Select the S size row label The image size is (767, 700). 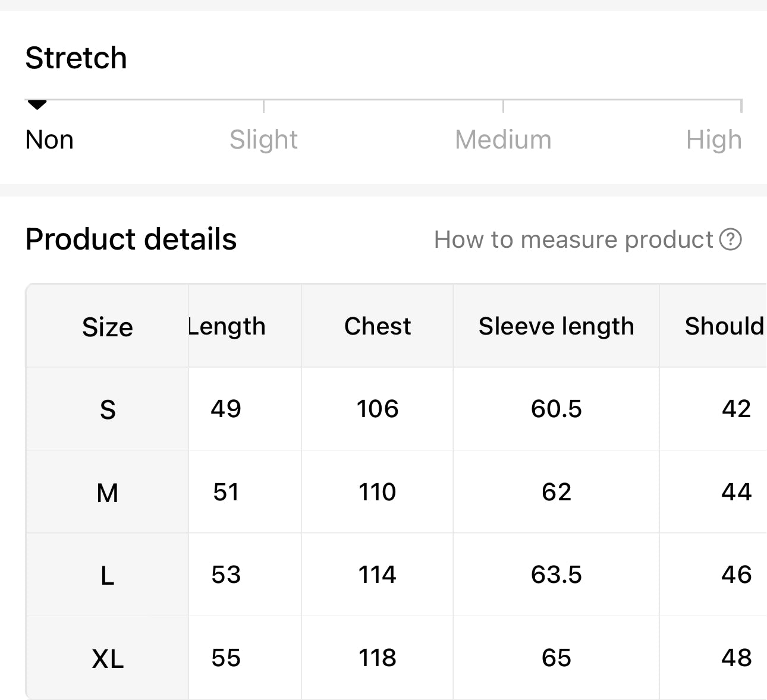point(108,409)
